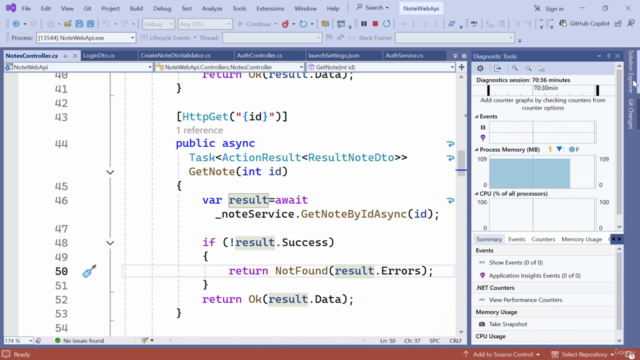640x360 pixels.
Task: Collapse the if block at line 48
Action: point(110,243)
